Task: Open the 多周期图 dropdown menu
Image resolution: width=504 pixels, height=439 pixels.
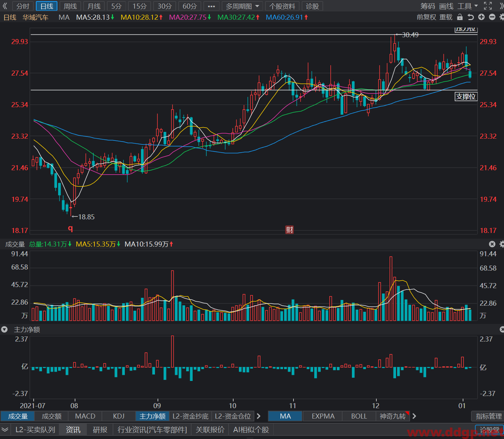Action: pyautogui.click(x=242, y=6)
